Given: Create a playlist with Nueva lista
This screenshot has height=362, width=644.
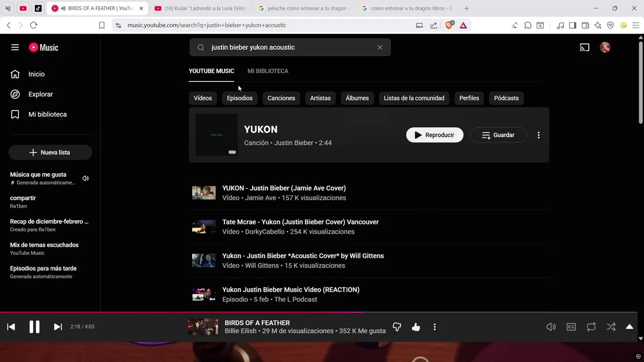Looking at the screenshot, I should [x=50, y=152].
